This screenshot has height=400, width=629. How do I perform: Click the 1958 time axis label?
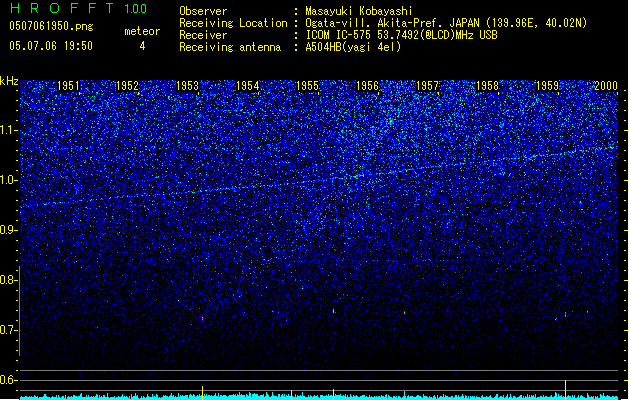[x=487, y=85]
